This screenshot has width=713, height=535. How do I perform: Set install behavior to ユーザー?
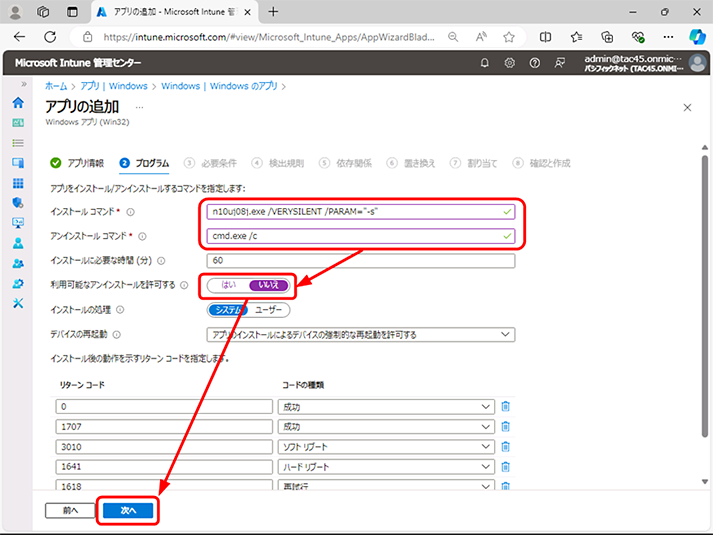pyautogui.click(x=268, y=310)
